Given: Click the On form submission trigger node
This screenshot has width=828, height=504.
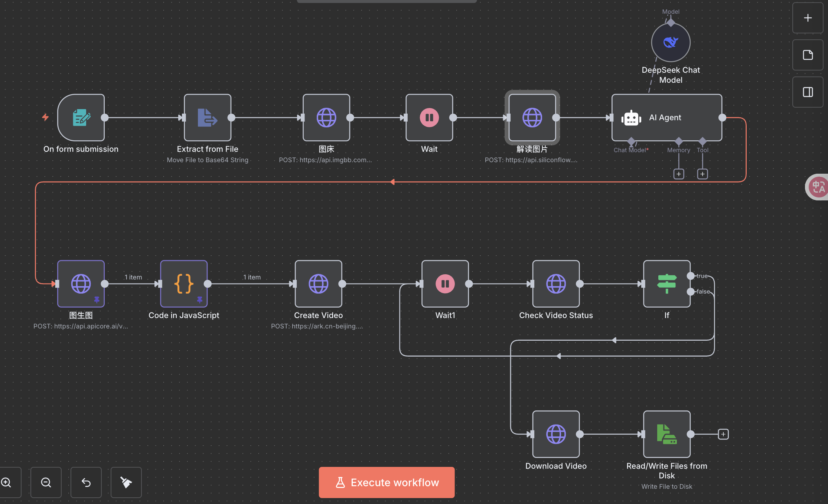Looking at the screenshot, I should (81, 118).
